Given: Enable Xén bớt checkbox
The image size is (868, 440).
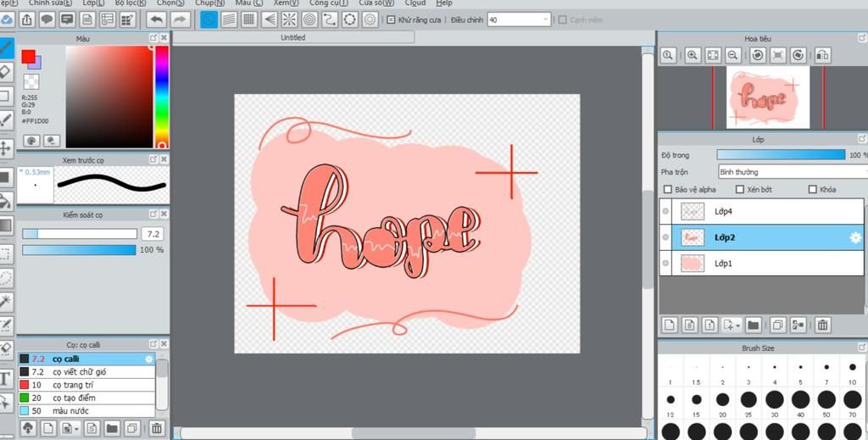Looking at the screenshot, I should 739,189.
